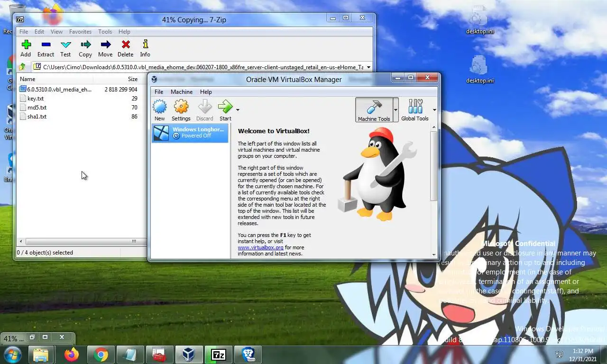Switch to VirtualBox via taskbar icon
607x364 pixels.
click(189, 355)
